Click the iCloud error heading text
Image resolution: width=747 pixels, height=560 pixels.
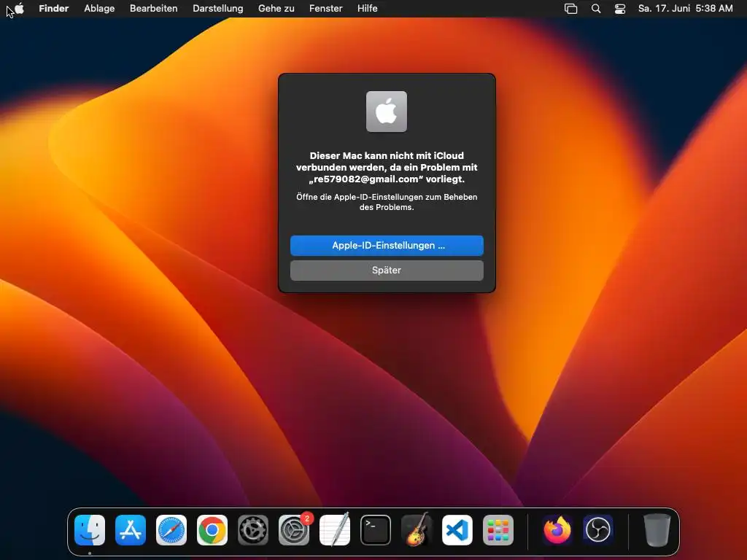(387, 167)
